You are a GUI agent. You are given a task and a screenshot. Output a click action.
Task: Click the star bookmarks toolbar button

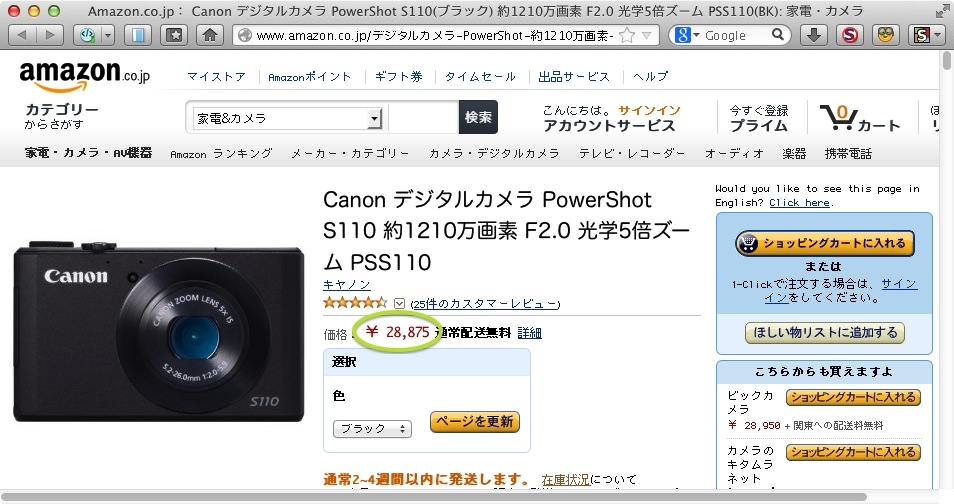(174, 35)
